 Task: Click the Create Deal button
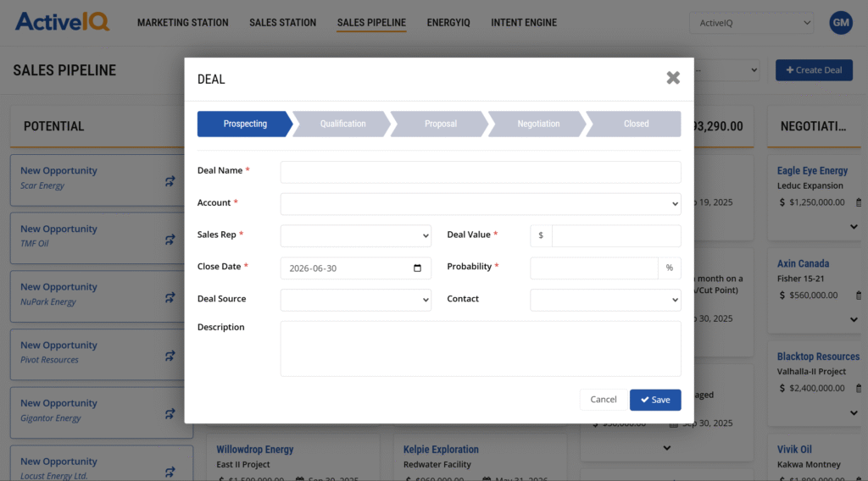point(814,70)
